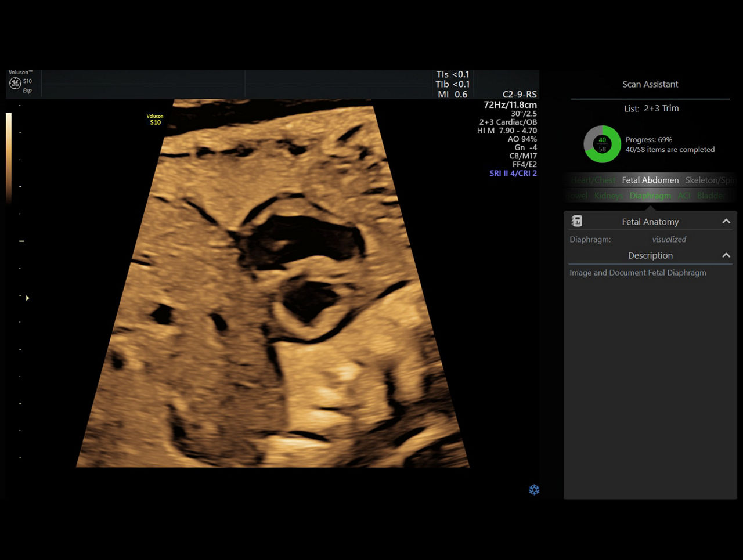Click the snowflake freeze indicator icon
This screenshot has width=743, height=560.
coord(534,489)
